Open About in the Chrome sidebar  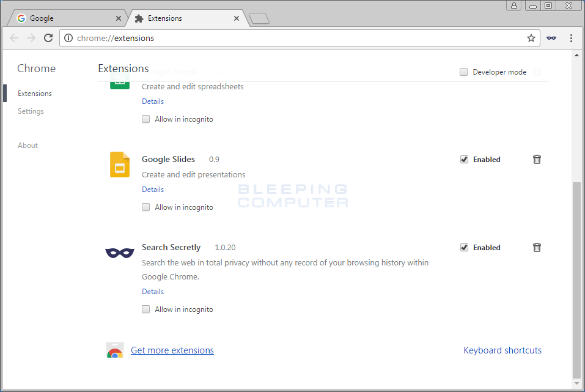pyautogui.click(x=28, y=146)
